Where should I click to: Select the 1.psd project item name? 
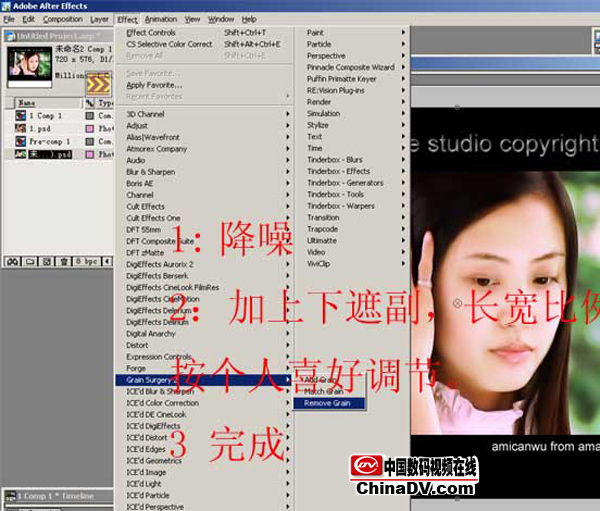coord(40,129)
